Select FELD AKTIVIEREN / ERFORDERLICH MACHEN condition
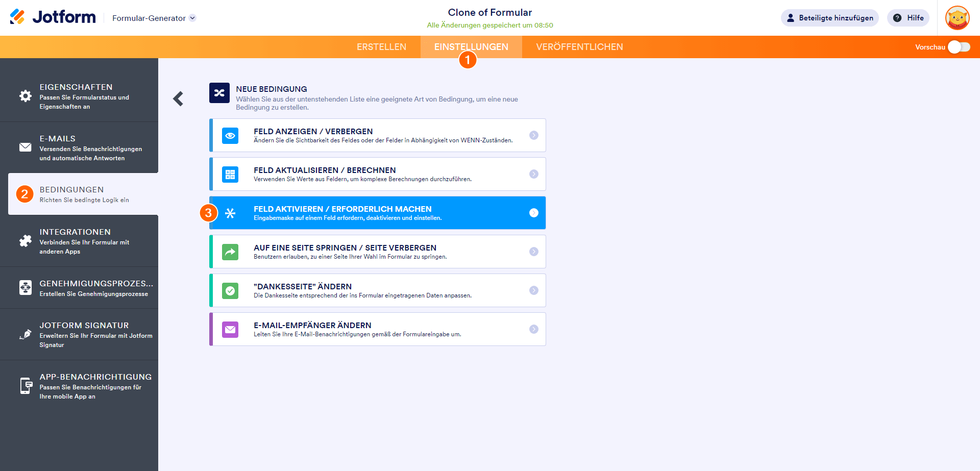The image size is (980, 471). pos(377,213)
